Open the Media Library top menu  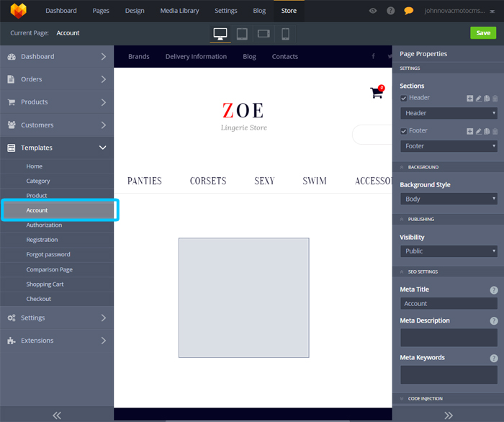click(180, 11)
